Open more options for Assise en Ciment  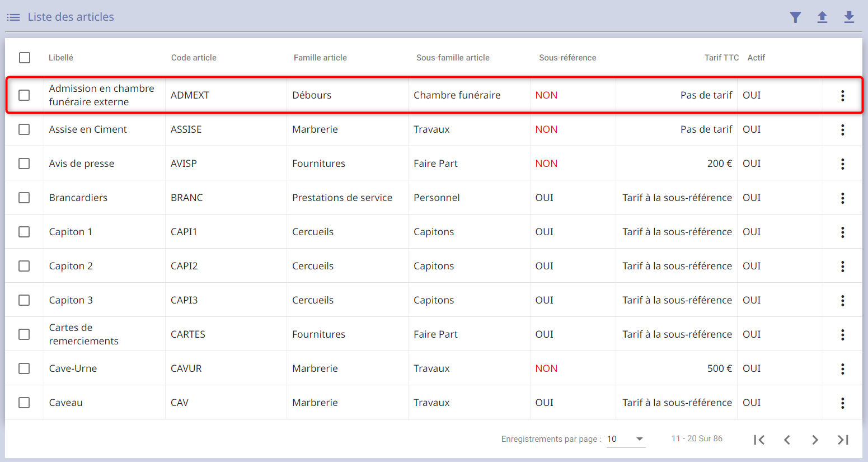[x=842, y=130]
